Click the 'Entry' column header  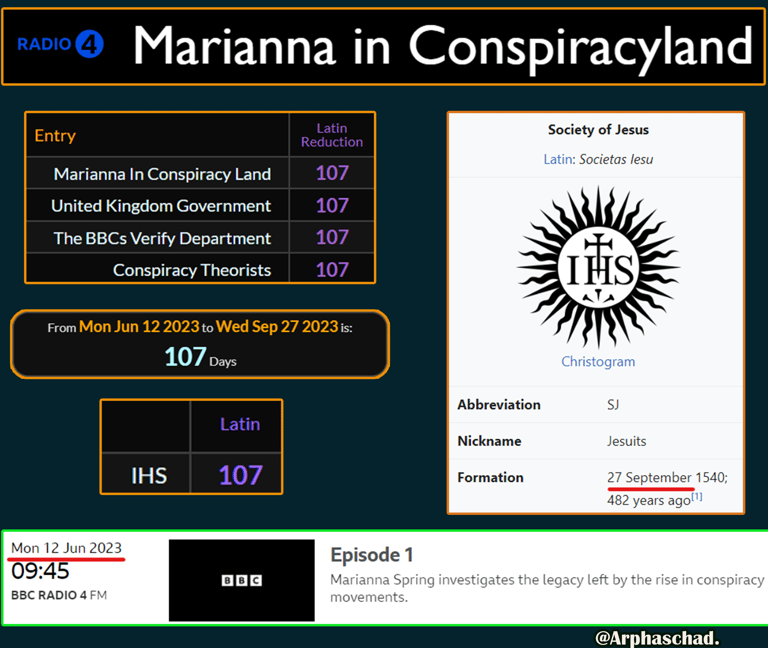click(55, 135)
